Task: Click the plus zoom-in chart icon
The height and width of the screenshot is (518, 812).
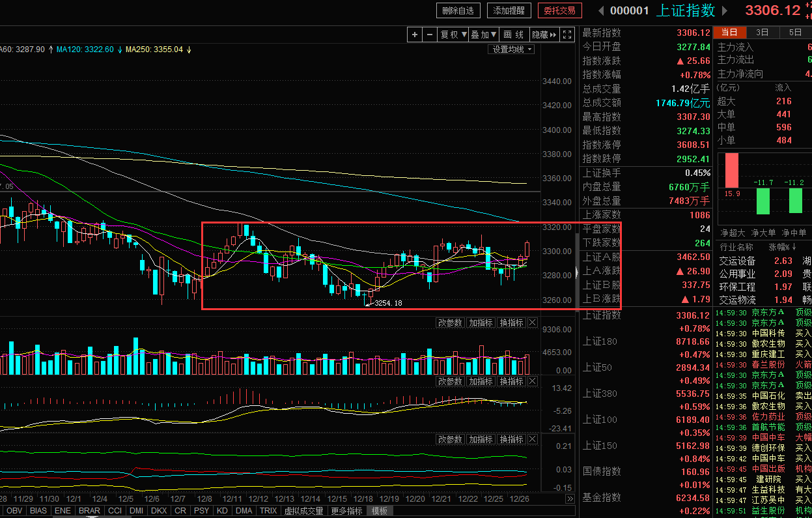Action: 415,35
